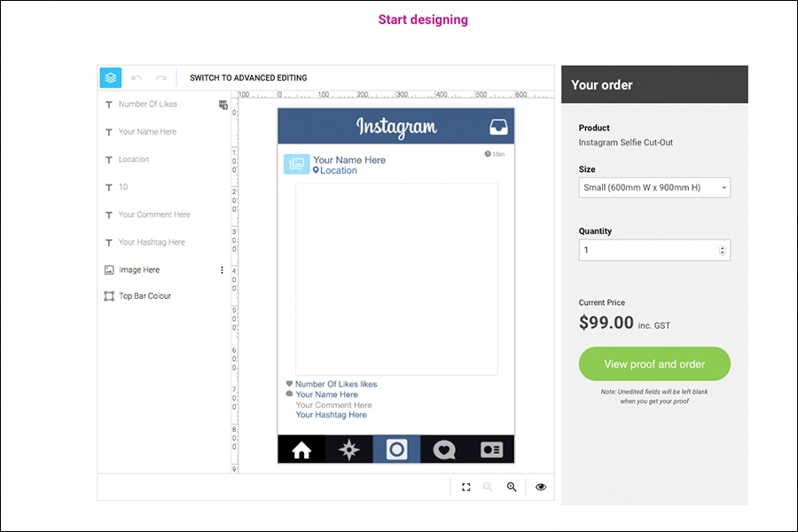Click the 'Start designing' heading
This screenshot has width=798, height=532.
423,20
